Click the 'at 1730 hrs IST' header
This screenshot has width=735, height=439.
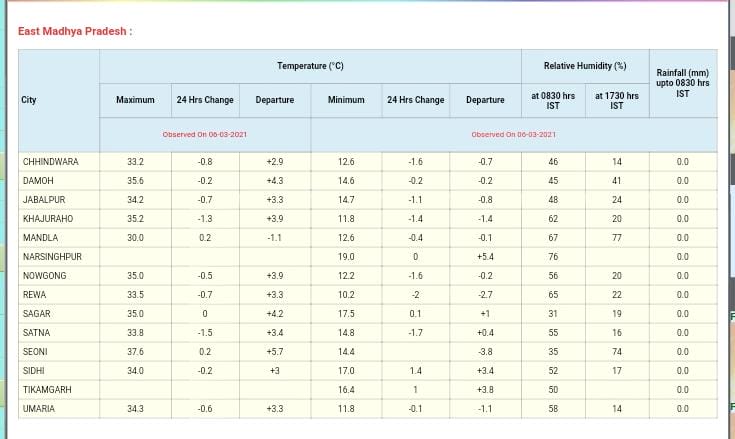[x=616, y=100]
